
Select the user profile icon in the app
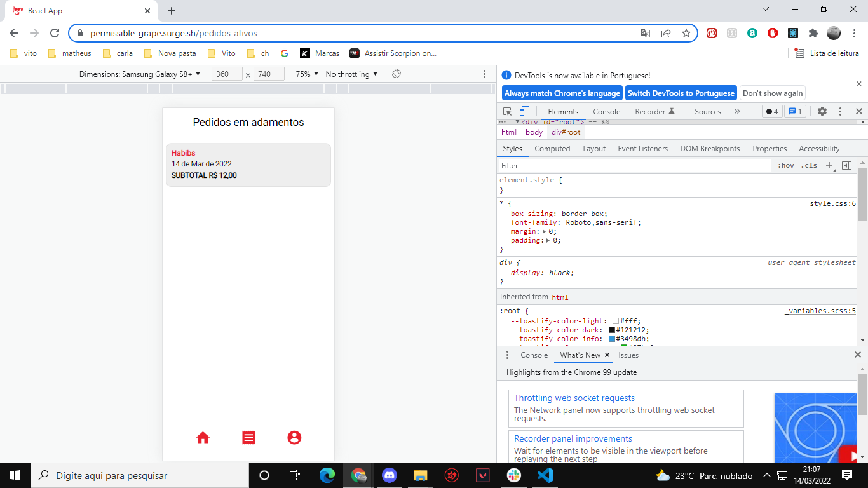(294, 437)
